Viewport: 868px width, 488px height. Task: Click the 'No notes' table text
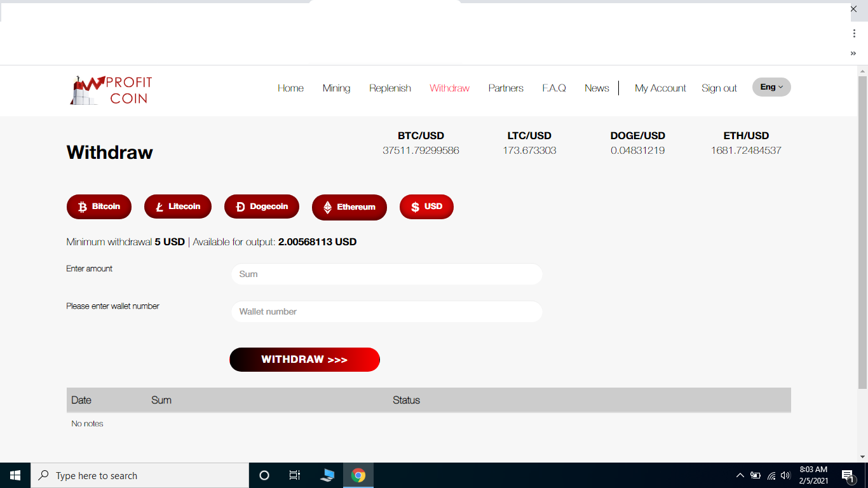point(87,424)
